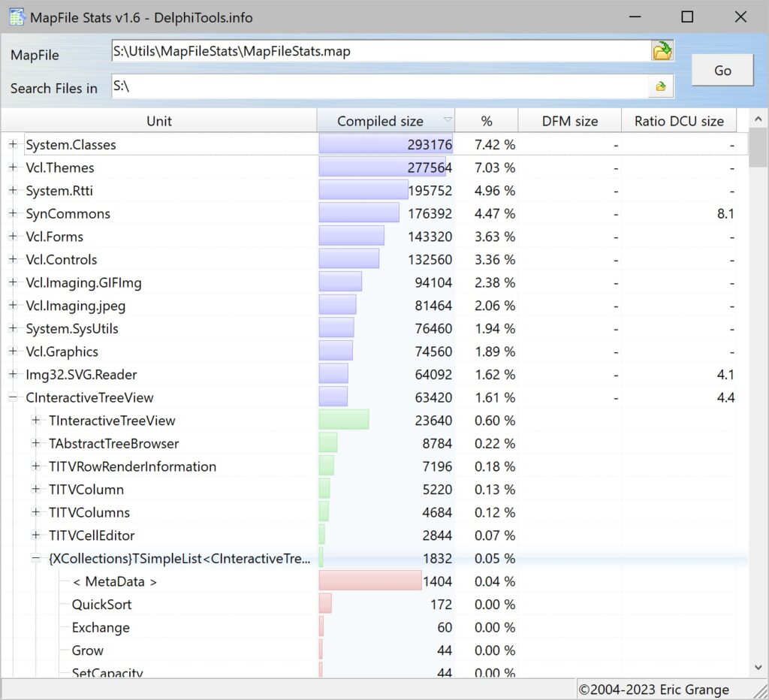The width and height of the screenshot is (769, 700).
Task: Select the TInteractiveTreeView class row
Action: (374, 421)
